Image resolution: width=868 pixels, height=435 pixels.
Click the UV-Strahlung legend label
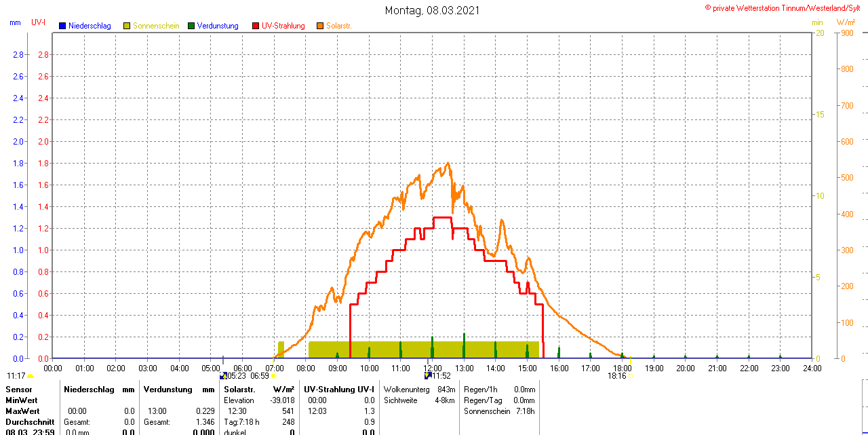tap(283, 26)
